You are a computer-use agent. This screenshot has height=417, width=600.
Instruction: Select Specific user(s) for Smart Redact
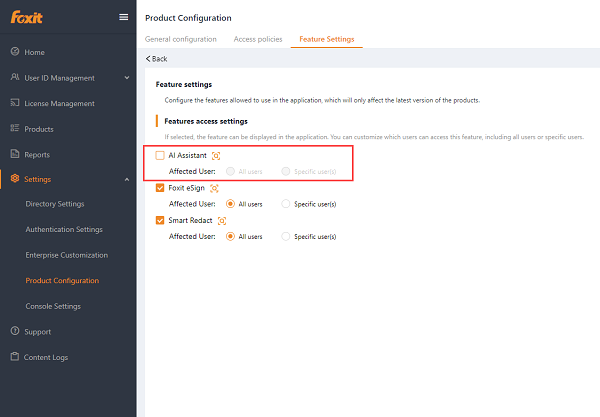tap(286, 237)
